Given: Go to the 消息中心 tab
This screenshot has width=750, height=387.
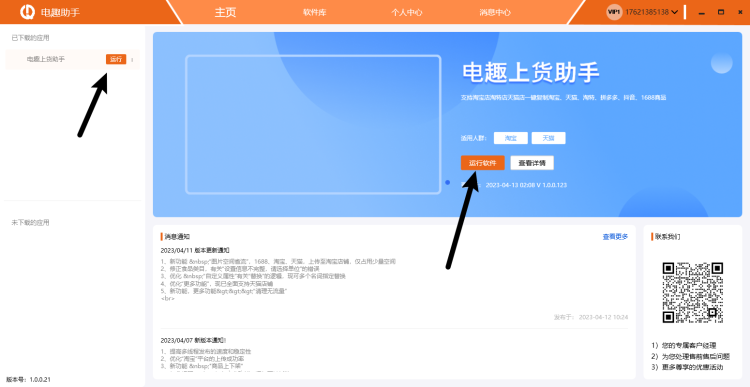Looking at the screenshot, I should click(x=495, y=13).
